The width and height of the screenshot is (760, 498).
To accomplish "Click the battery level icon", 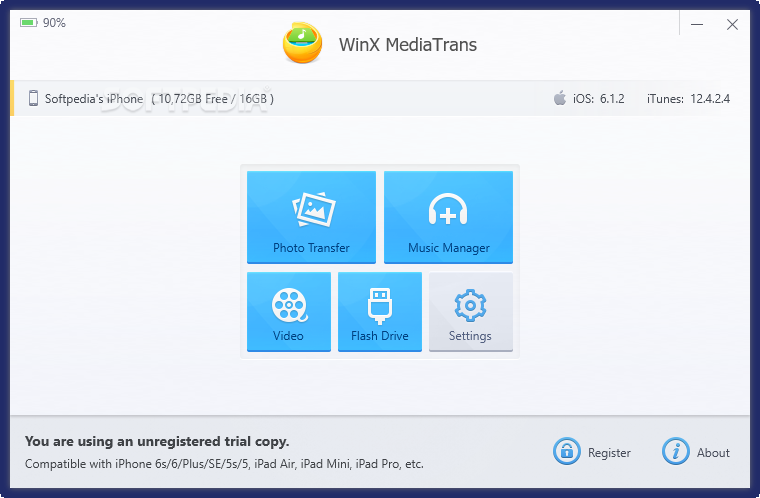I will coord(29,23).
